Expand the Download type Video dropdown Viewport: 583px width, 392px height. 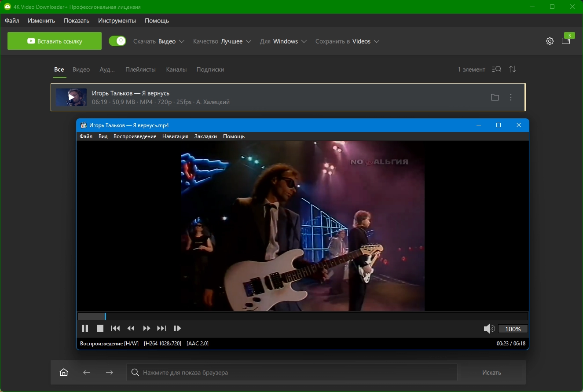click(x=159, y=41)
